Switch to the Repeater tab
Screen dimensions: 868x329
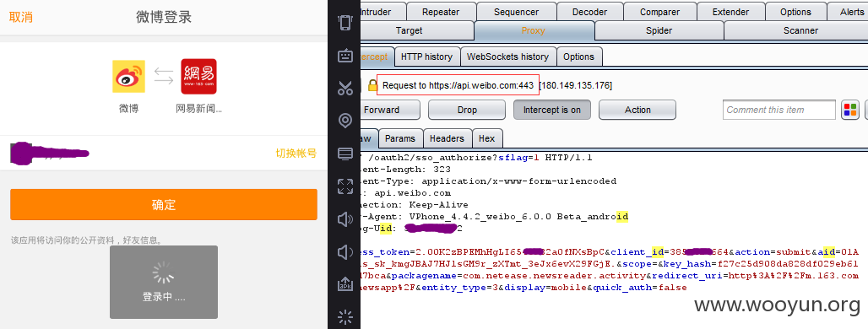441,12
